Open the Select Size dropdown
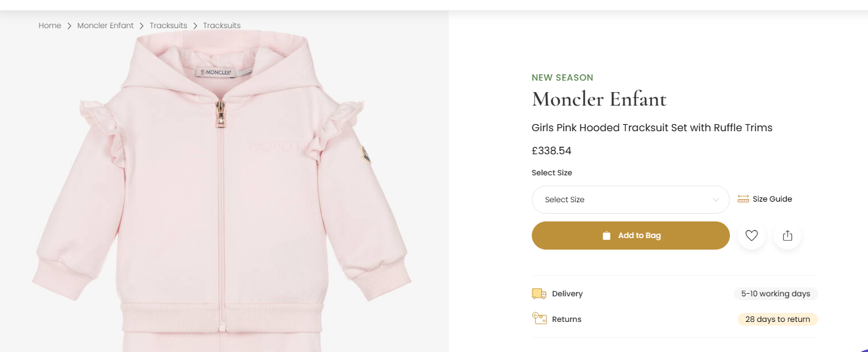Screen dimensions: 868x352 coord(630,200)
